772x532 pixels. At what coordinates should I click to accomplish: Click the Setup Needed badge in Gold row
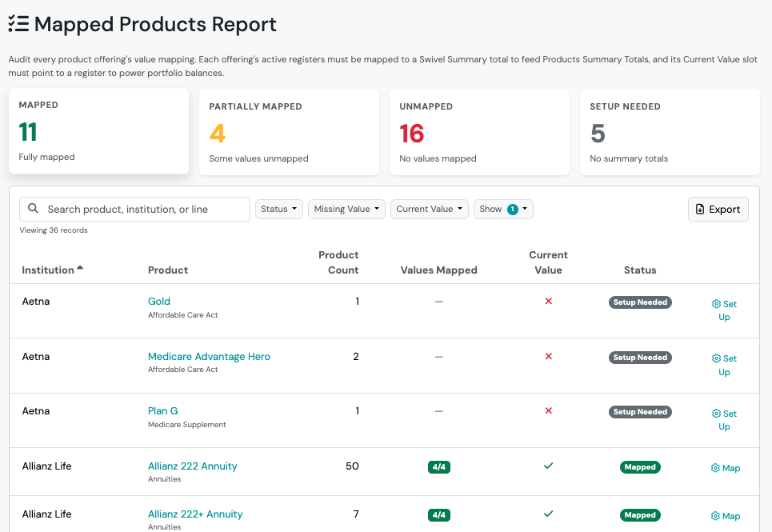(639, 302)
